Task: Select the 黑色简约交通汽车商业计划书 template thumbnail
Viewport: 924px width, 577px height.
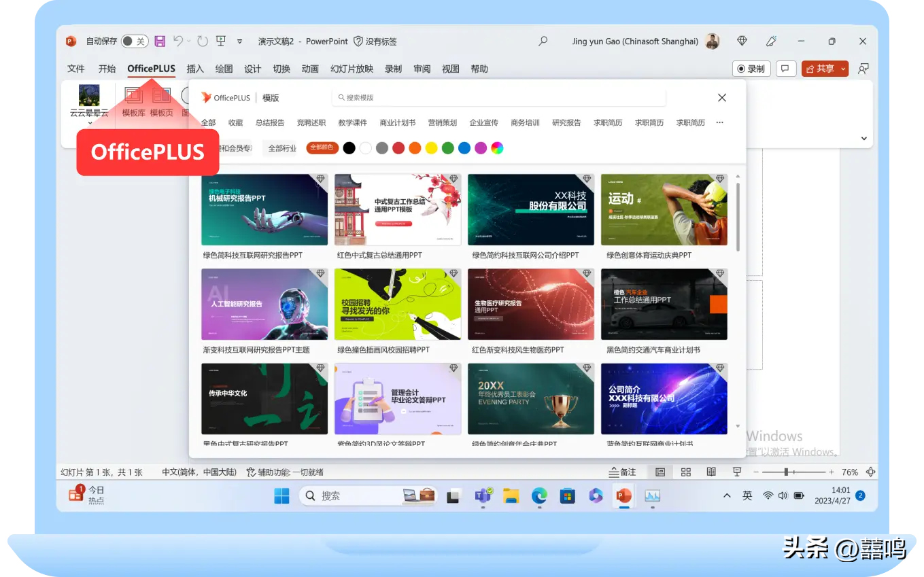Action: click(664, 304)
